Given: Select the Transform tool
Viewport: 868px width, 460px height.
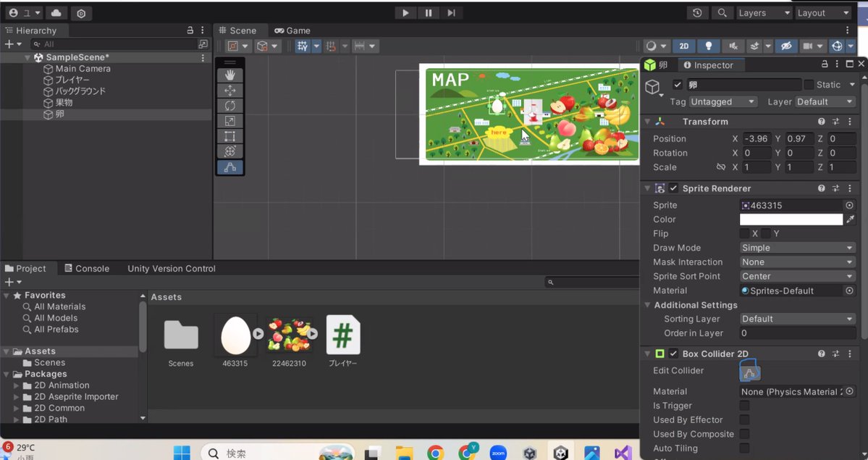Looking at the screenshot, I should click(229, 151).
